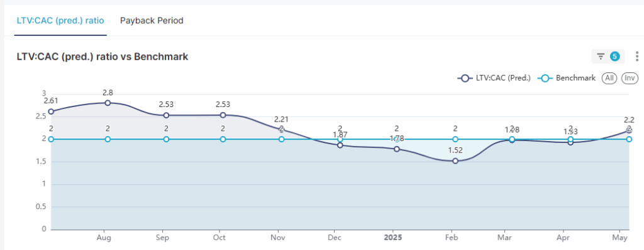Select the LTV:CAC (pred.) ratio tab

(60, 21)
